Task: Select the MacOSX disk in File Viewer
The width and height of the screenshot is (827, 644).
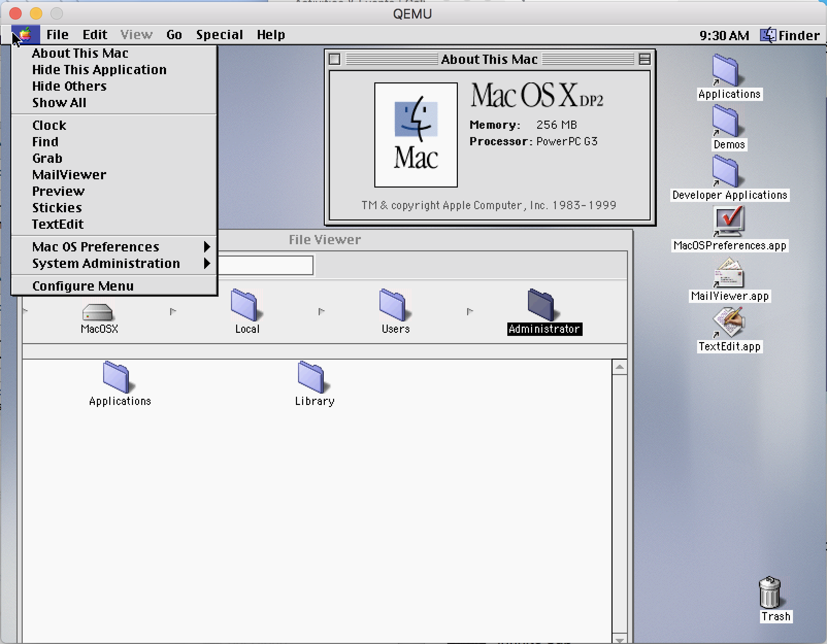Action: pos(100,313)
